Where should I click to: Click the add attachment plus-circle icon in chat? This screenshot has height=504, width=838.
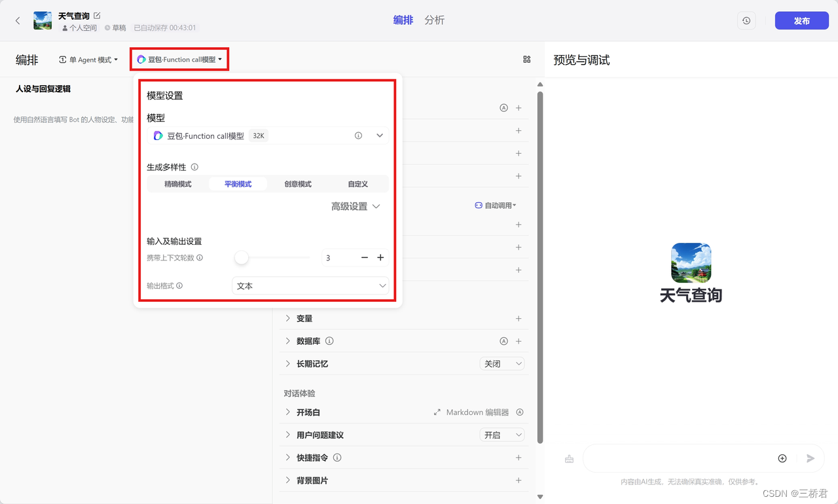pos(782,458)
